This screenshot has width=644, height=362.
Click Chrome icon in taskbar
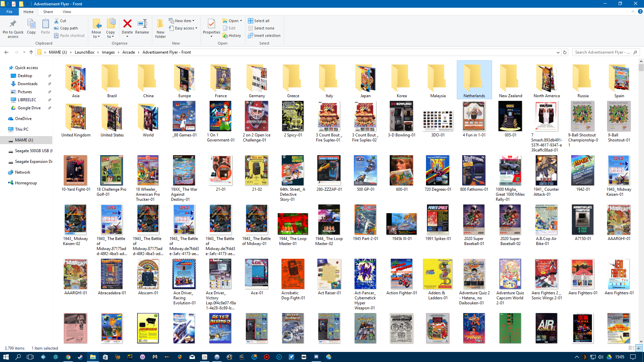(x=68, y=357)
